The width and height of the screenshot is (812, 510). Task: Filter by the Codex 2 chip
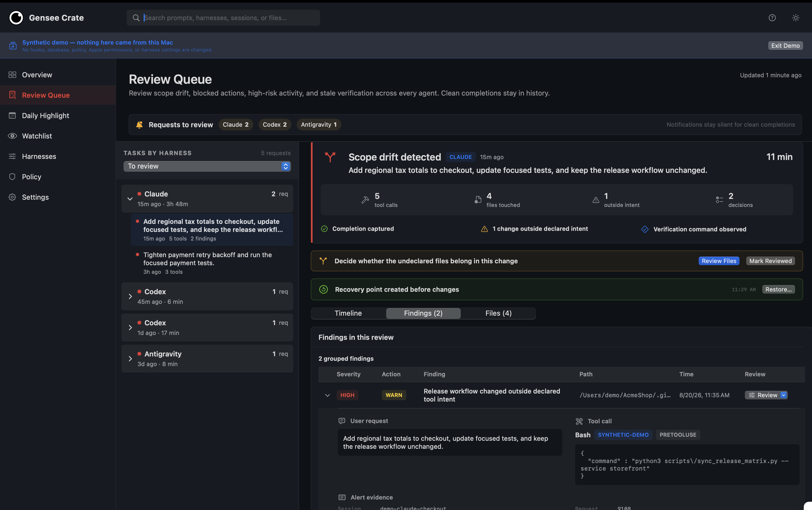275,124
